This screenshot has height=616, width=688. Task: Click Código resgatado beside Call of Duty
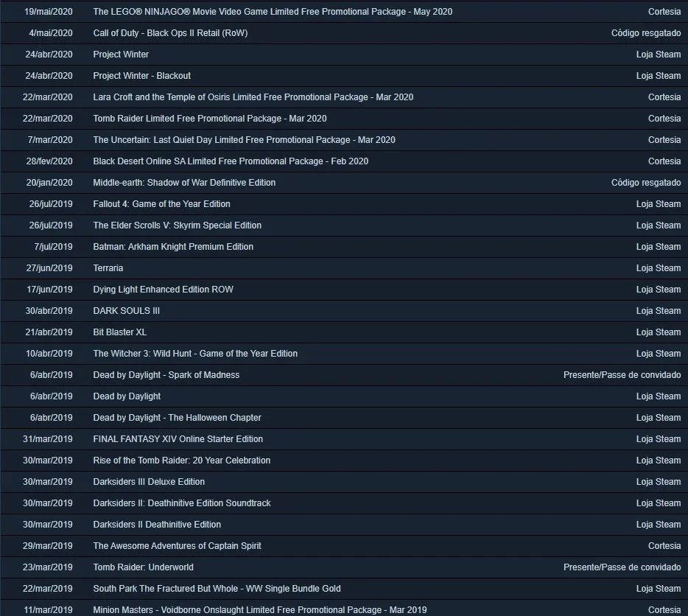coord(646,33)
